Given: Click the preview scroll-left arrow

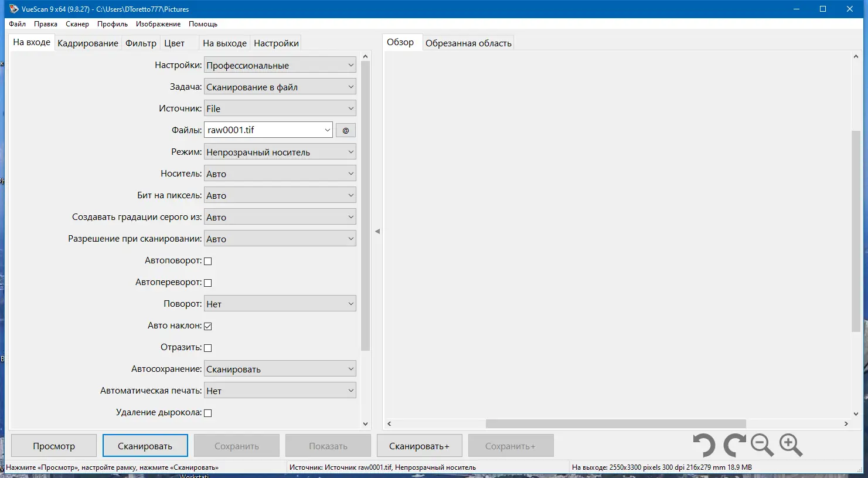Looking at the screenshot, I should pos(389,423).
